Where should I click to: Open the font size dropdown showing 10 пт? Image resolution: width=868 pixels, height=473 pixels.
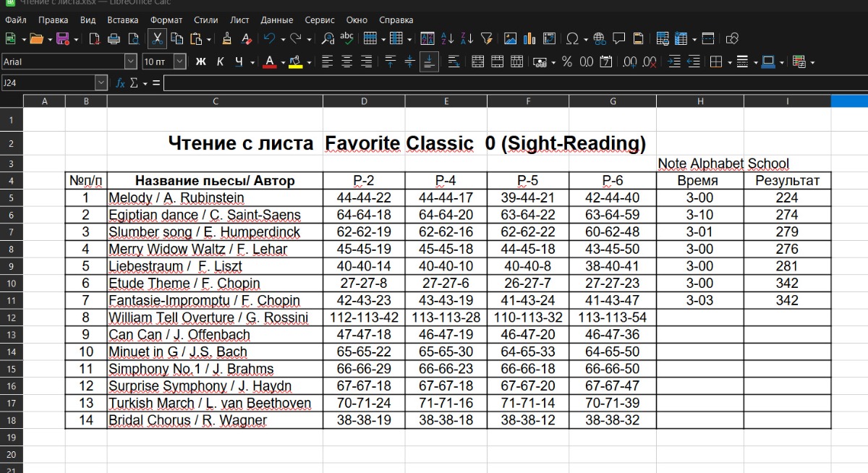tap(180, 62)
